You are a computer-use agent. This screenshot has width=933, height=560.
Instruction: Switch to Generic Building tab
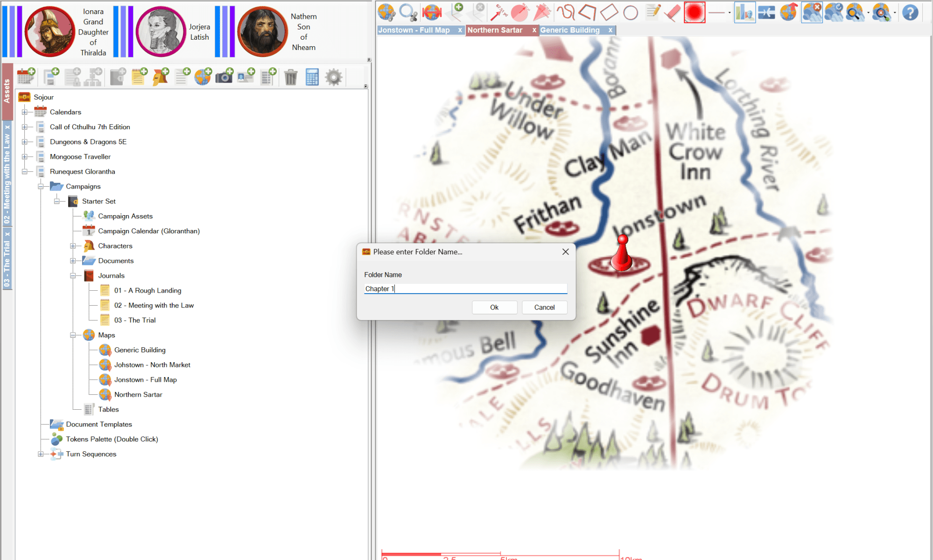[x=570, y=30]
